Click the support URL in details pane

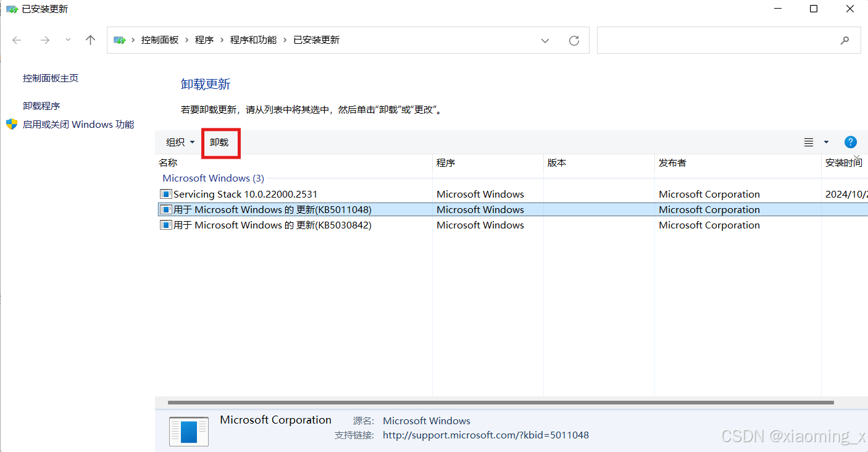[x=486, y=435]
